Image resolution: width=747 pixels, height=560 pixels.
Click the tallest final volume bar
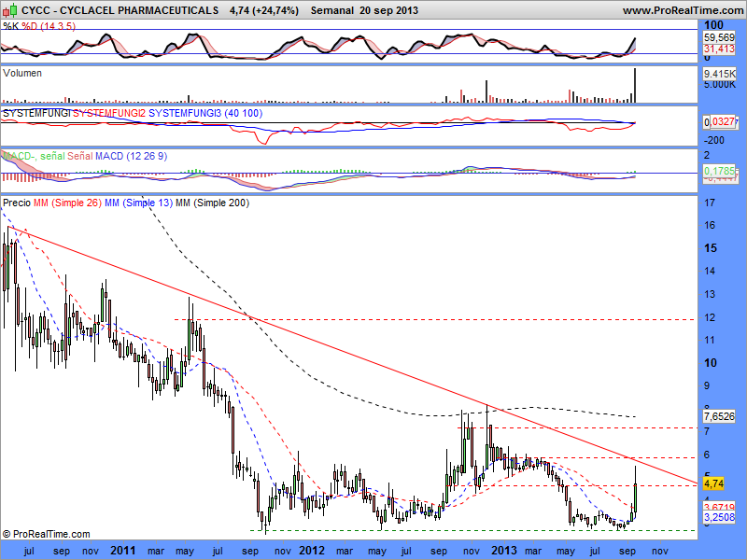click(x=635, y=85)
